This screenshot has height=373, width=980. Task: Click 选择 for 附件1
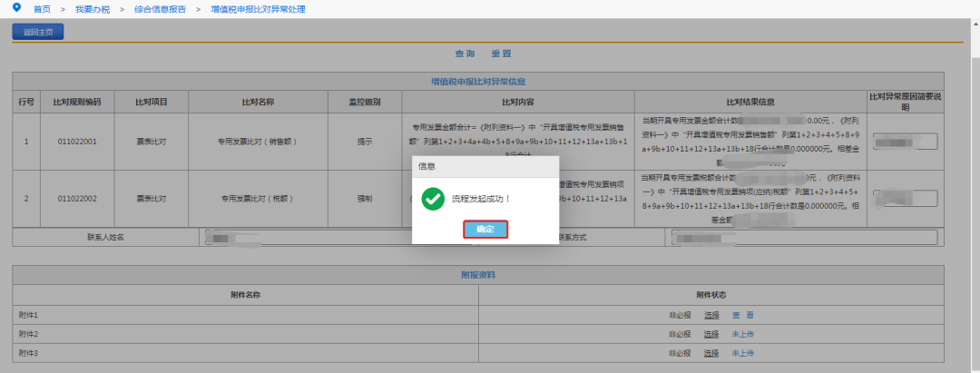coord(711,315)
